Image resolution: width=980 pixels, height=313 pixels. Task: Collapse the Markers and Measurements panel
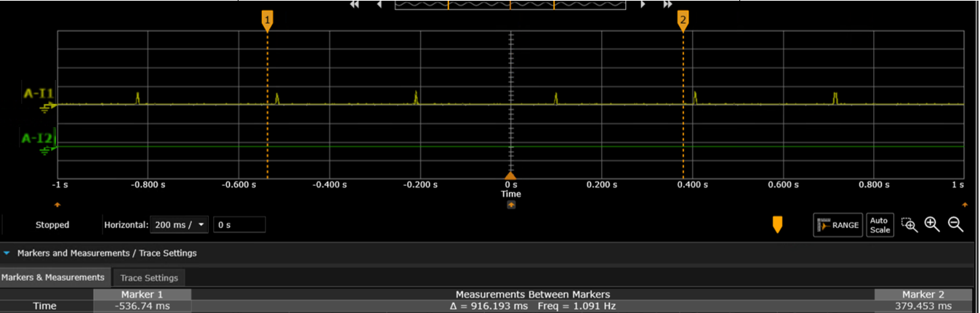7,253
